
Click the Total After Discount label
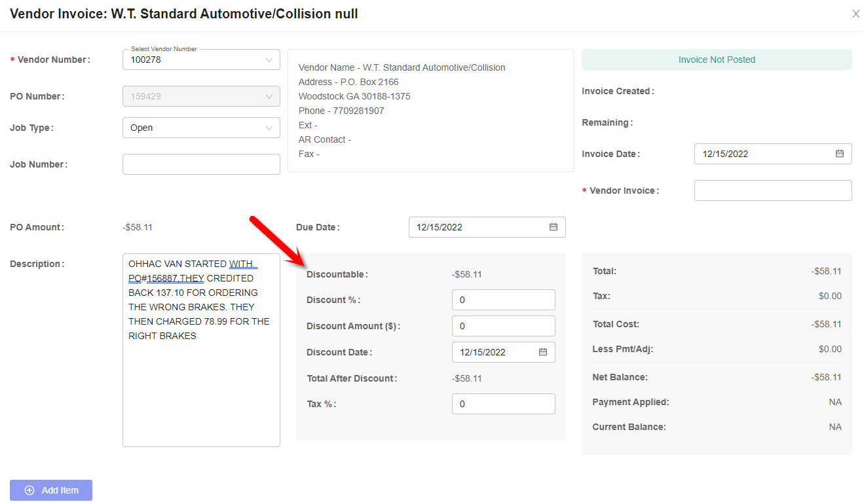352,378
